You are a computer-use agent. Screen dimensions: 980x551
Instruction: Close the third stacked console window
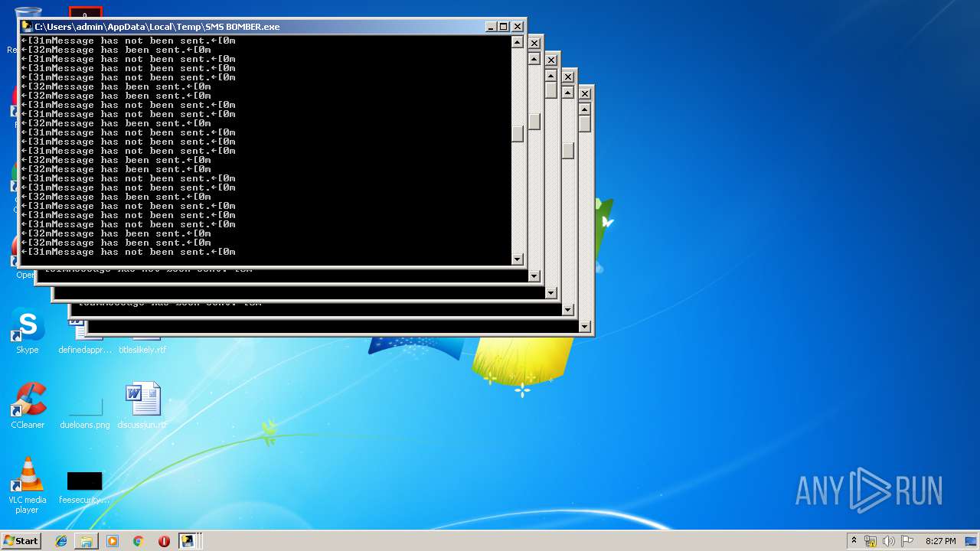point(551,60)
